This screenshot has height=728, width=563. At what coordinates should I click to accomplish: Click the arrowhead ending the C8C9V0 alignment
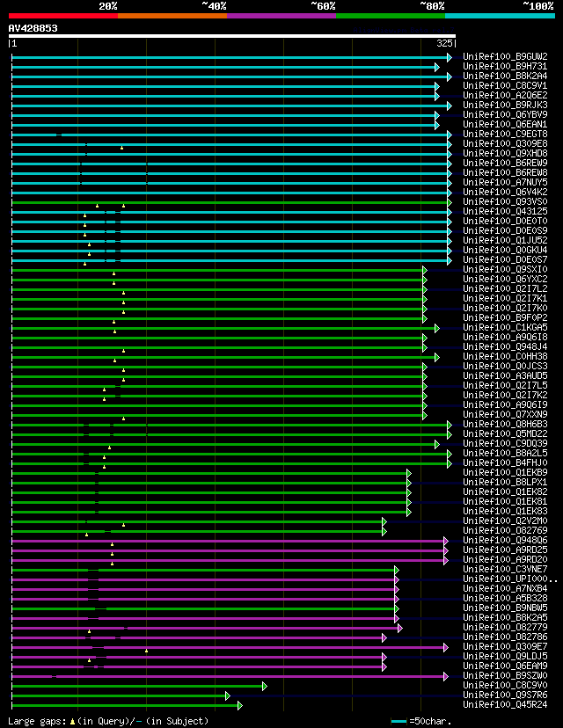click(x=264, y=686)
